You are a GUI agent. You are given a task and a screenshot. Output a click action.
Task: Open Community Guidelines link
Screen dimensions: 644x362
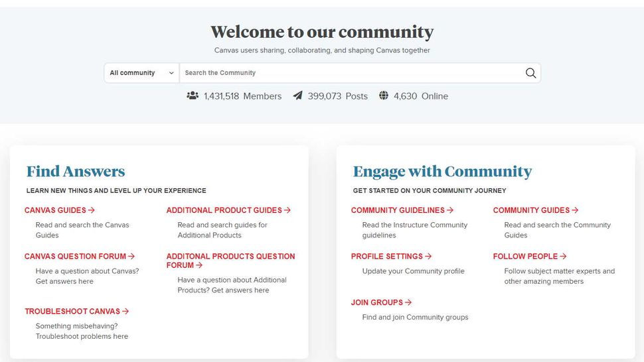[x=402, y=210]
